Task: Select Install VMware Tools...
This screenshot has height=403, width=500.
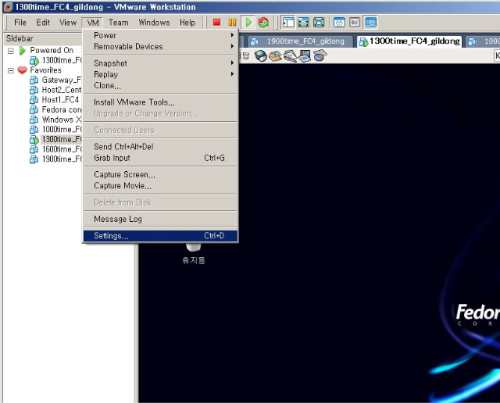Action: (160, 102)
